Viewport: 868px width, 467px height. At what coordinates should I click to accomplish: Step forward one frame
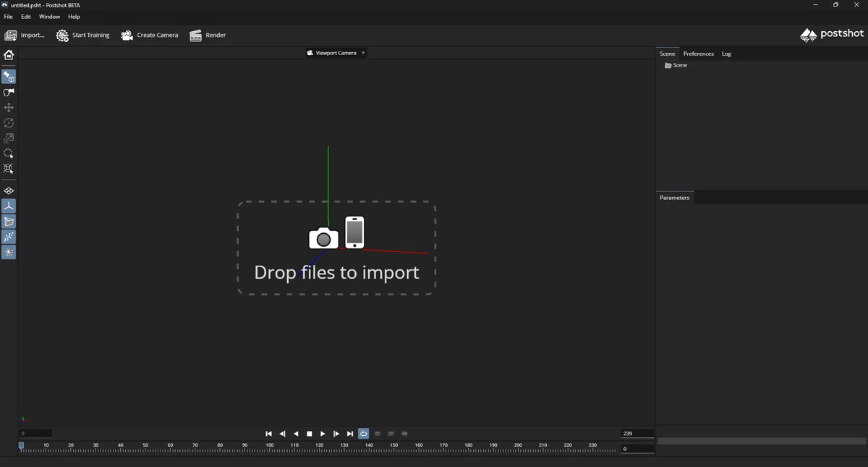pos(336,434)
